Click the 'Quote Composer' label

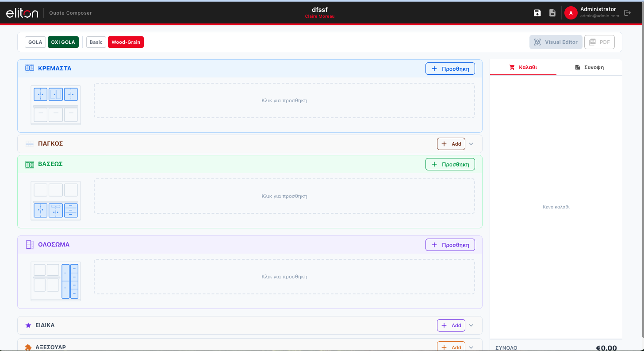point(71,13)
